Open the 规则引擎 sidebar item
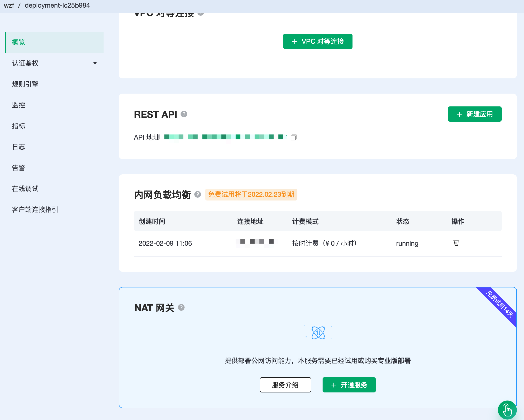This screenshot has height=420, width=524. pyautogui.click(x=25, y=84)
